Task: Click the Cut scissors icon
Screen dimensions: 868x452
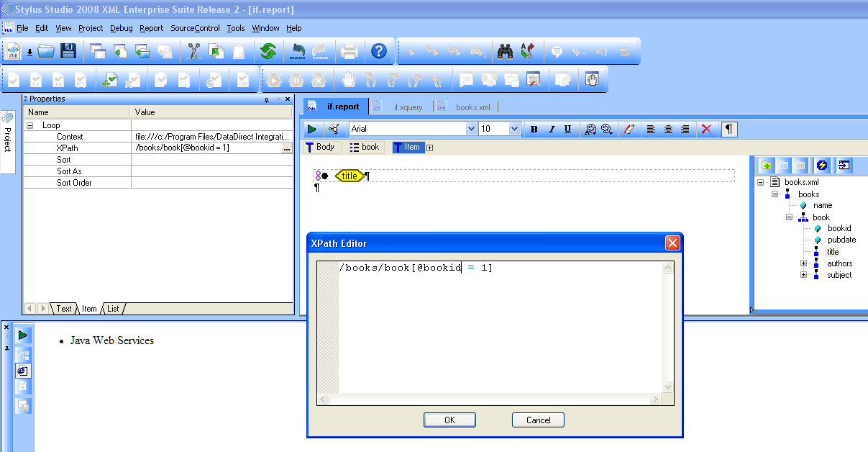Action: coord(193,51)
